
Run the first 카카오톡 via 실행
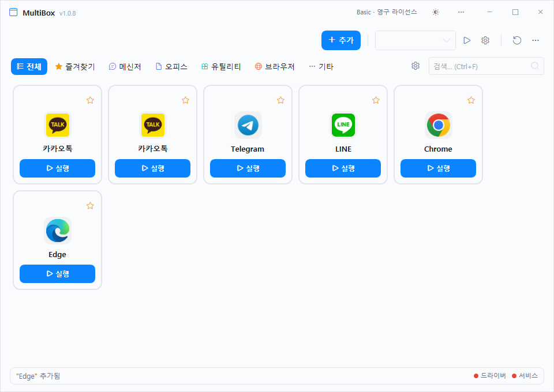[57, 168]
